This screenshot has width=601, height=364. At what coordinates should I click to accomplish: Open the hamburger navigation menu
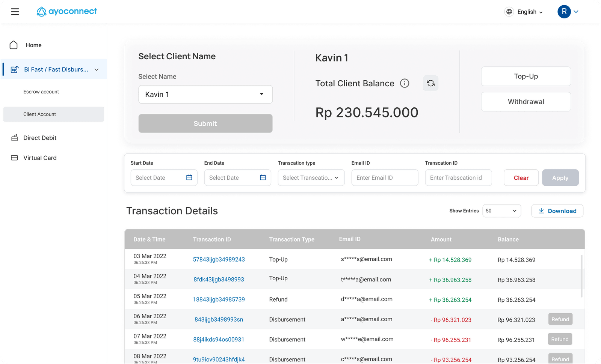coord(15,12)
